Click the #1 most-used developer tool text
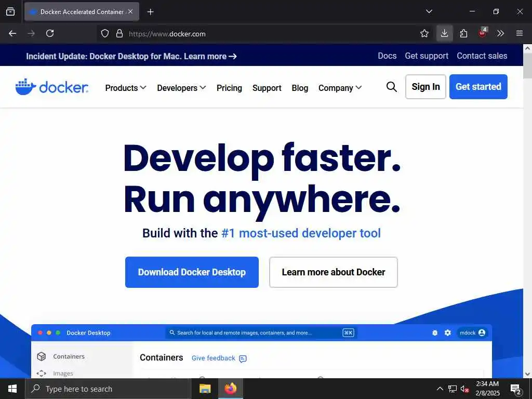 [301, 233]
